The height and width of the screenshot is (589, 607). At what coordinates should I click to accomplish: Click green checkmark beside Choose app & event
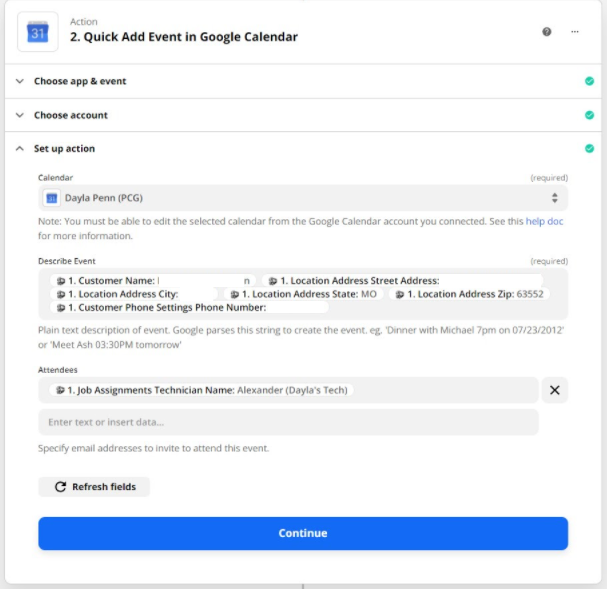point(589,81)
